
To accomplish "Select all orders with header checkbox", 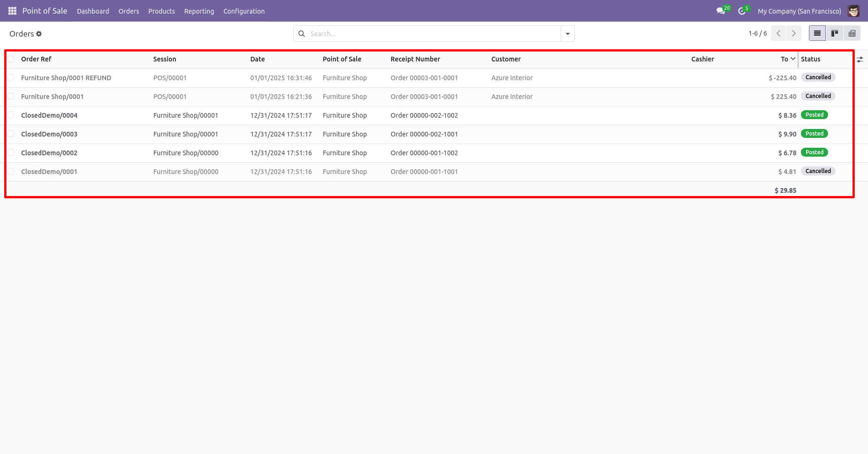I will [11, 59].
